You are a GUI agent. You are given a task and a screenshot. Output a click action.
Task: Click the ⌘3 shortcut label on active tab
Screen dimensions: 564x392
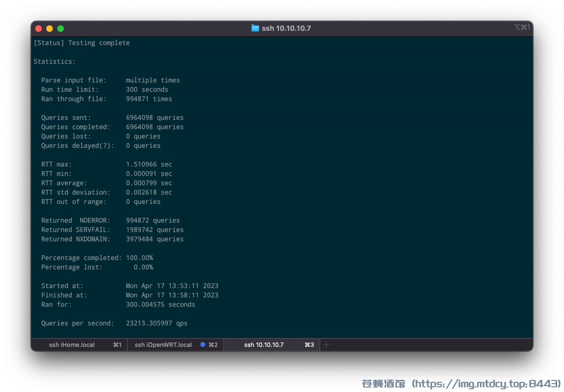point(310,345)
